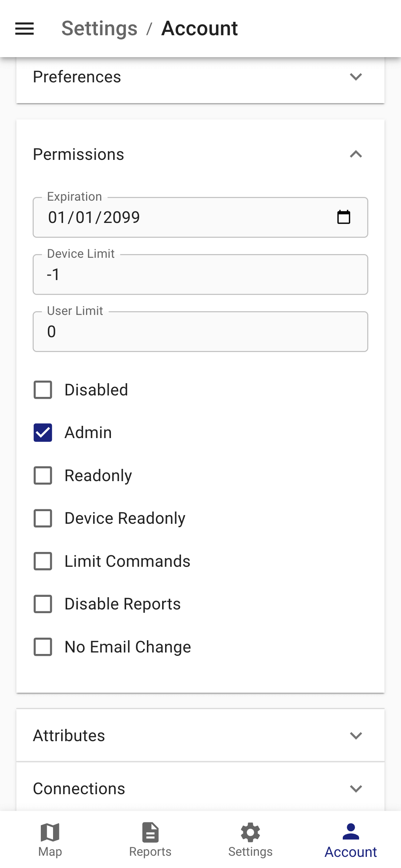The image size is (401, 868).
Task: Click the Device Limit input field
Action: (x=200, y=274)
